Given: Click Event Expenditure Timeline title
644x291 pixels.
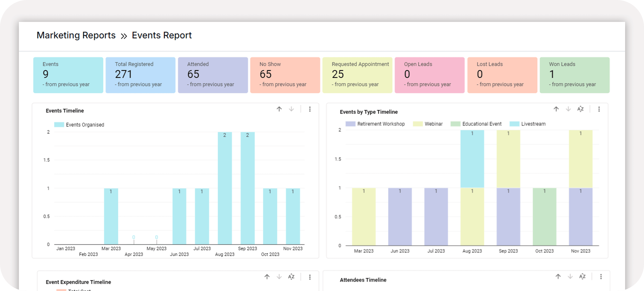Looking at the screenshot, I should pos(78,282).
